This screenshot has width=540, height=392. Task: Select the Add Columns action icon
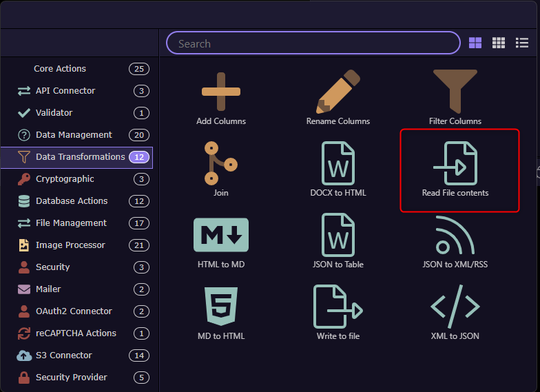(x=221, y=92)
